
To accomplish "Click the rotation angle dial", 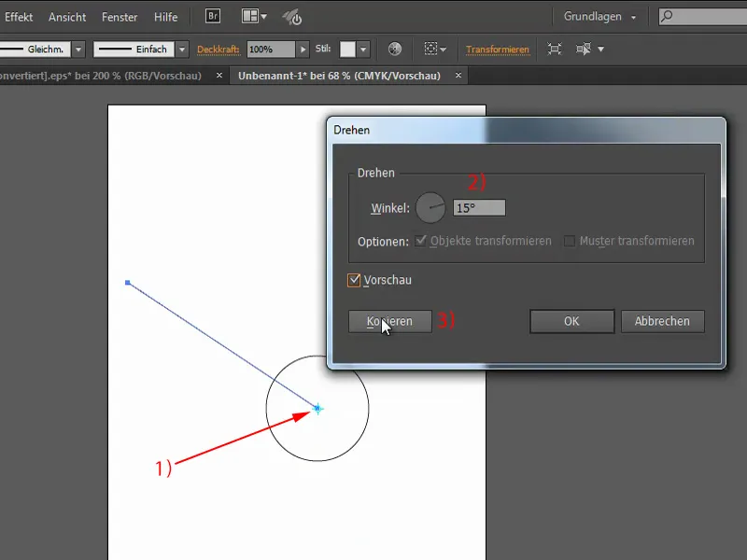I will tap(430, 207).
